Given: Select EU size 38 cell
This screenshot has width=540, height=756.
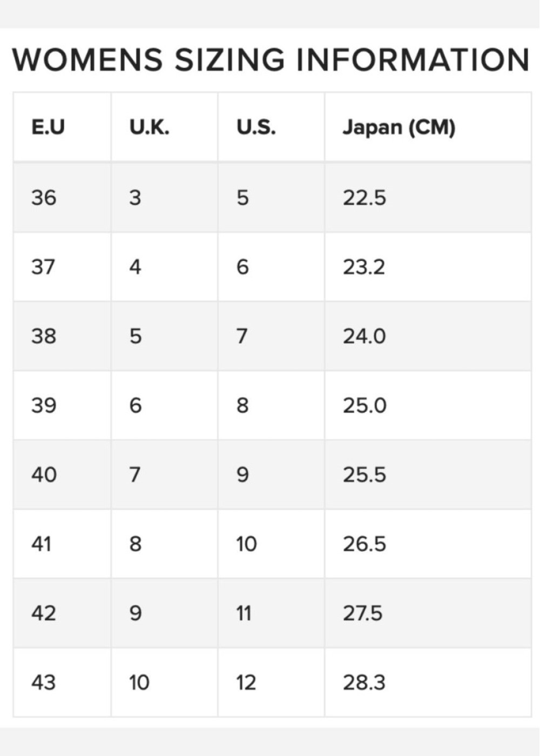Looking at the screenshot, I should point(44,336).
